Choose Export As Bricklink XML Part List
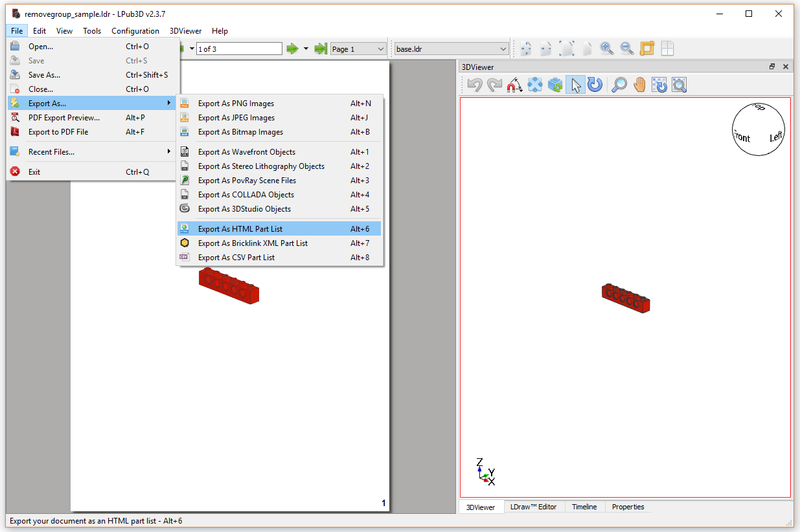Screen dimensions: 800x532 click(x=254, y=243)
